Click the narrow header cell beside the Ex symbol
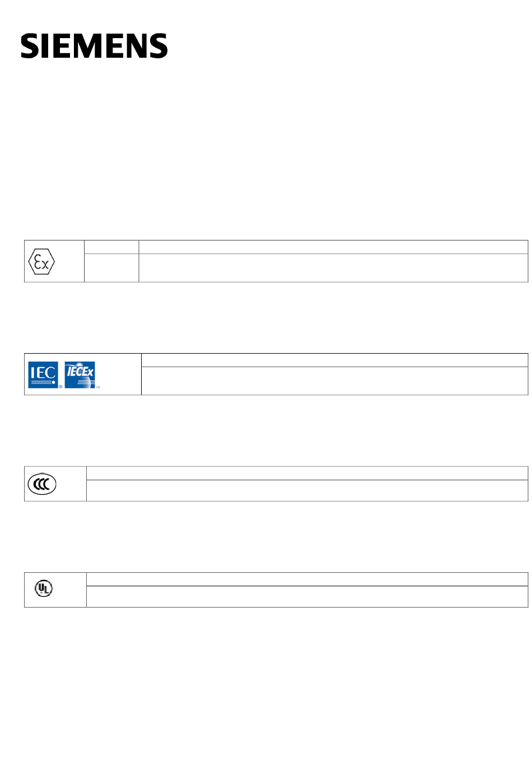 pyautogui.click(x=111, y=247)
